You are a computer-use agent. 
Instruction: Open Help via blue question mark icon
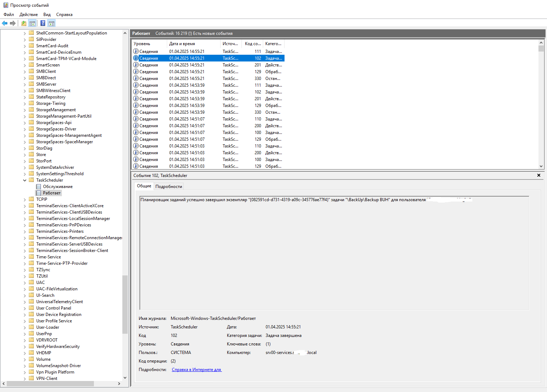(43, 23)
